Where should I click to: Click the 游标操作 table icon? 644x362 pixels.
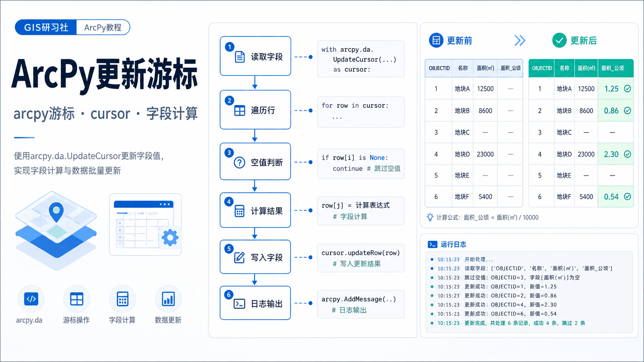(x=77, y=299)
